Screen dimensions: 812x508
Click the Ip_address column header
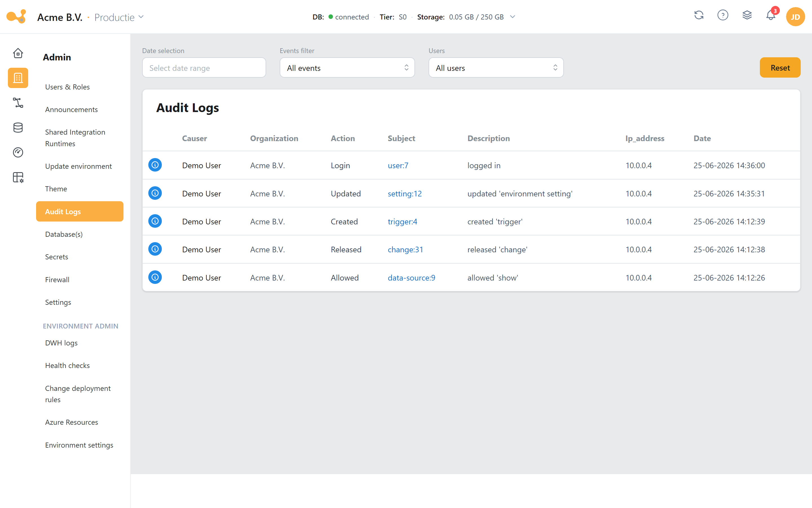click(645, 138)
